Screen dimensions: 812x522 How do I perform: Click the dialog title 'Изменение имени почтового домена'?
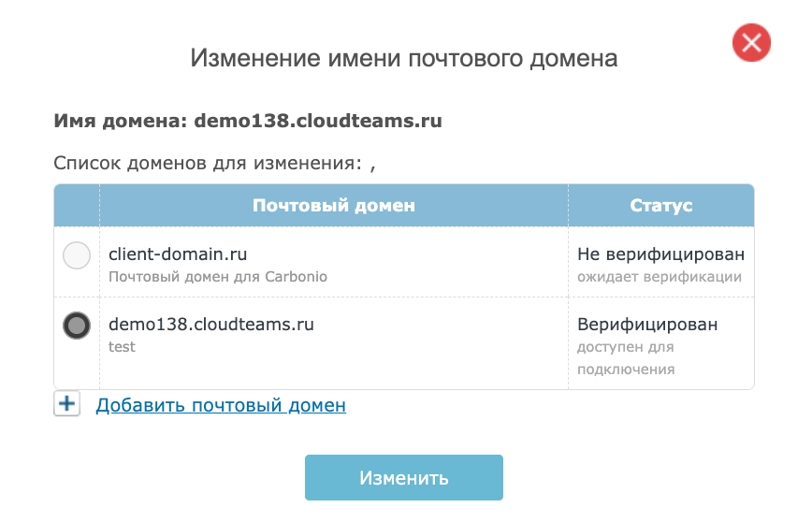click(x=404, y=58)
